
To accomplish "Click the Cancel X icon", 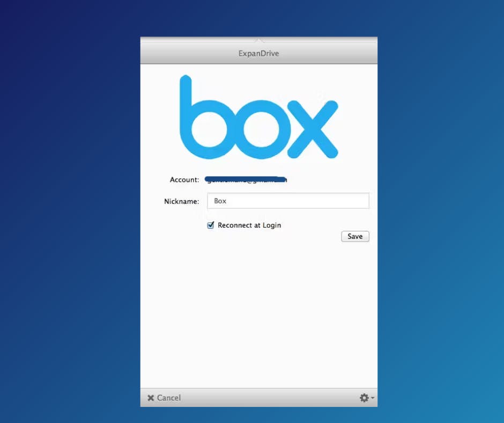I will coord(151,398).
